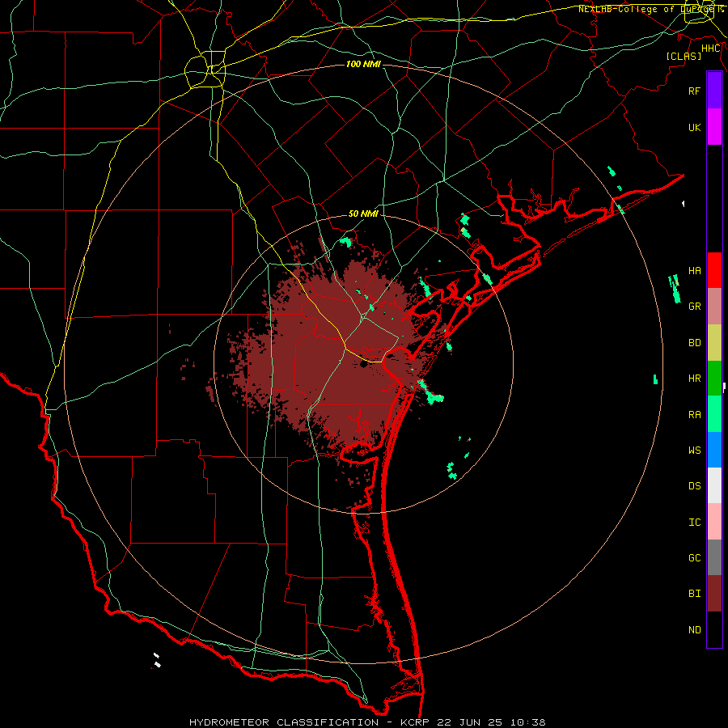Click the 50 NMI range ring label
Viewport: 728px width, 728px height.
363,214
